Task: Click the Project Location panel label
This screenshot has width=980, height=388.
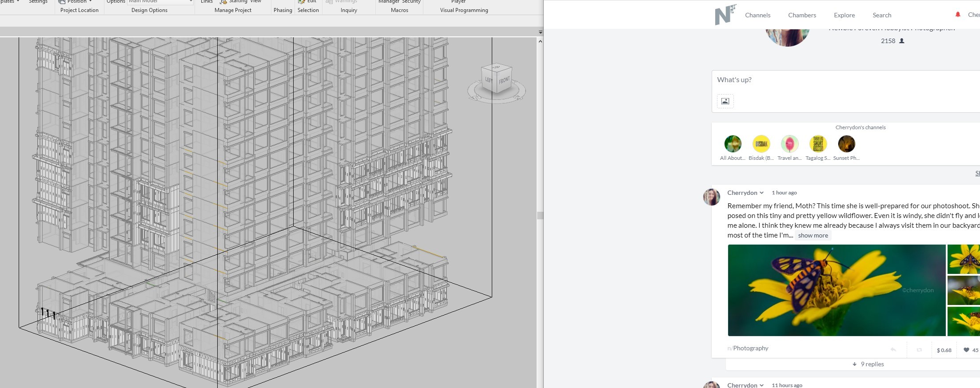Action: (80, 10)
